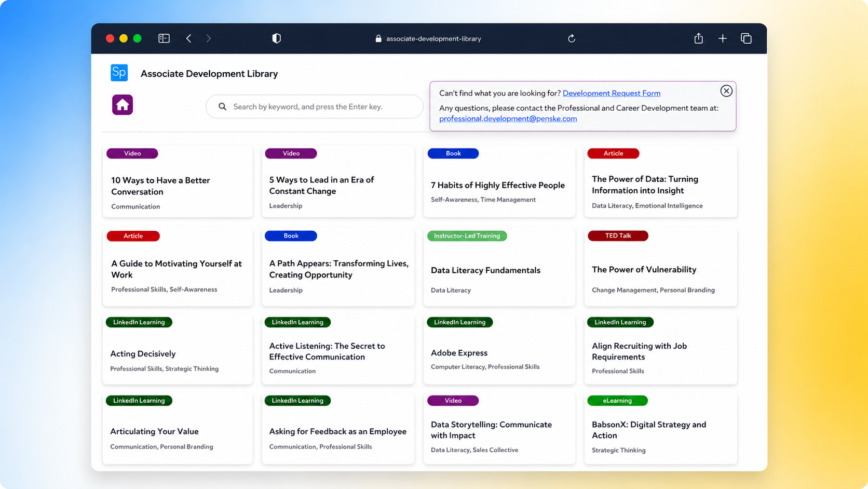Click LinkedIn Learning tag on Adobe Express

(460, 322)
